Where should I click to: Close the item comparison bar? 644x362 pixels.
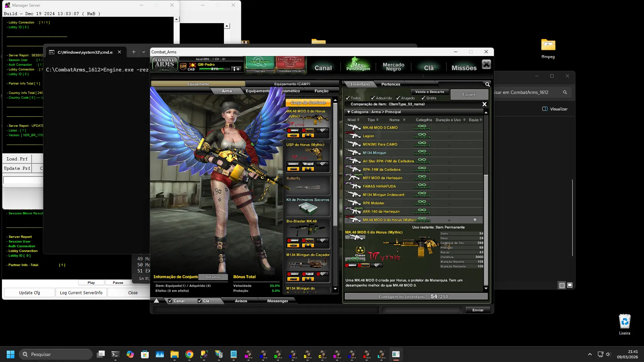pyautogui.click(x=484, y=104)
